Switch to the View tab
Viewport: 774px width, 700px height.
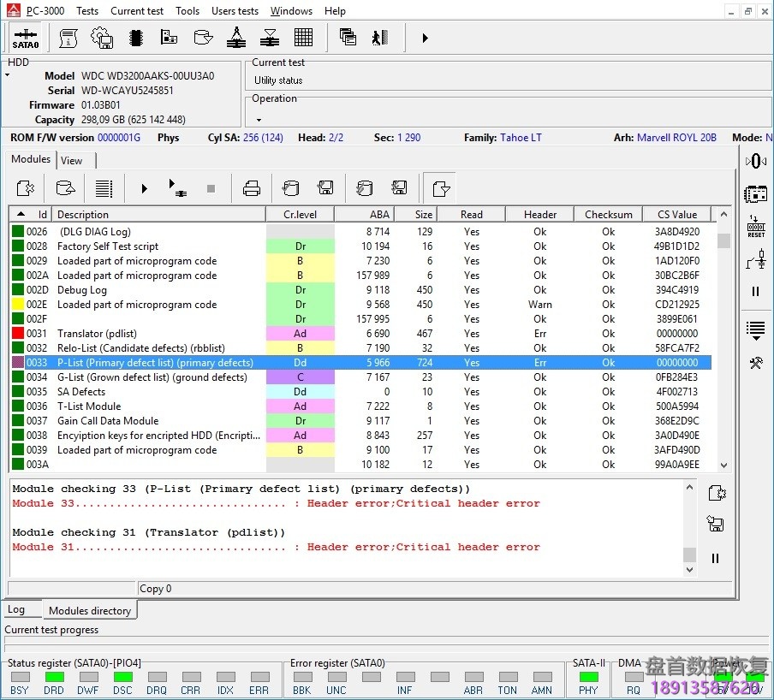click(72, 160)
